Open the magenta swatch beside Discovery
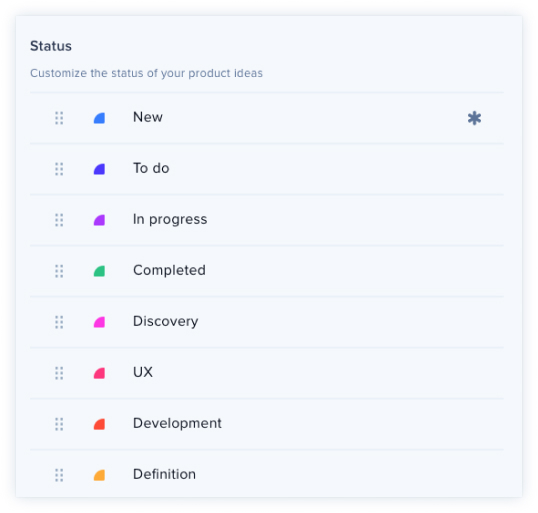This screenshot has height=513, width=538. point(99,322)
